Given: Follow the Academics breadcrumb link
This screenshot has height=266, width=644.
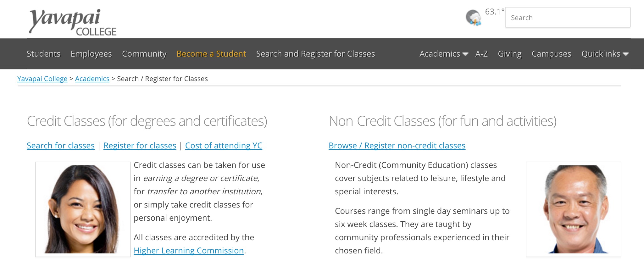Looking at the screenshot, I should [x=92, y=79].
